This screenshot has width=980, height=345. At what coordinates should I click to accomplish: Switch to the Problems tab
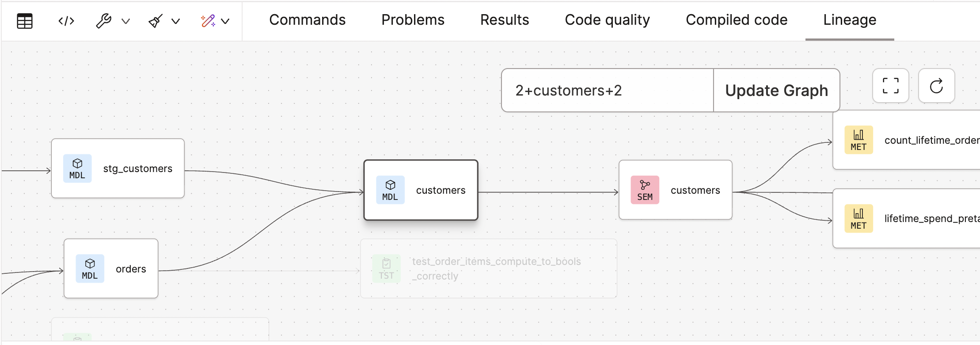(412, 19)
